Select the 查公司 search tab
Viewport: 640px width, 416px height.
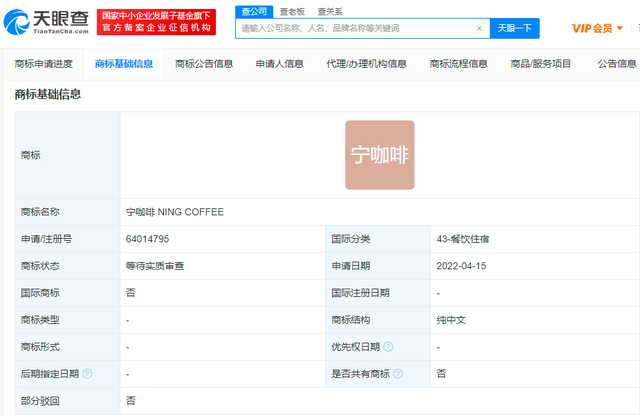point(252,11)
